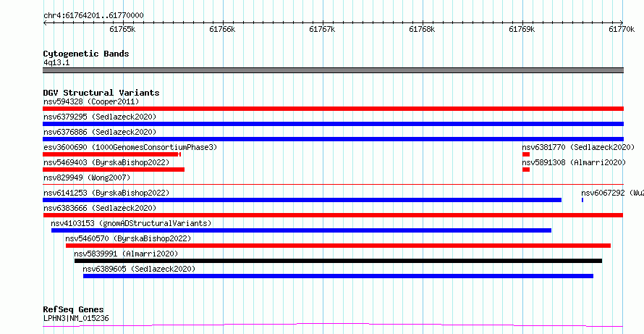Click the chr4:61764201..61770000 position label
Viewport: 644px width, 334px height.
tap(93, 16)
